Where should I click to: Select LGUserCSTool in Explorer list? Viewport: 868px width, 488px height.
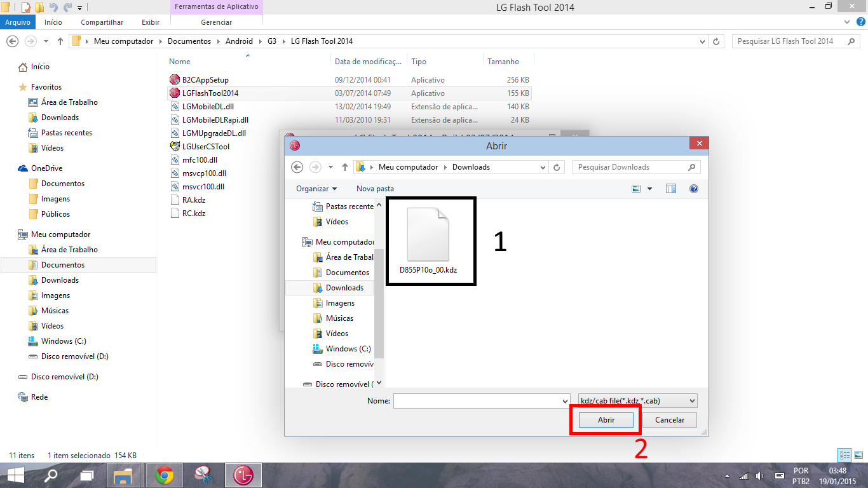click(206, 147)
